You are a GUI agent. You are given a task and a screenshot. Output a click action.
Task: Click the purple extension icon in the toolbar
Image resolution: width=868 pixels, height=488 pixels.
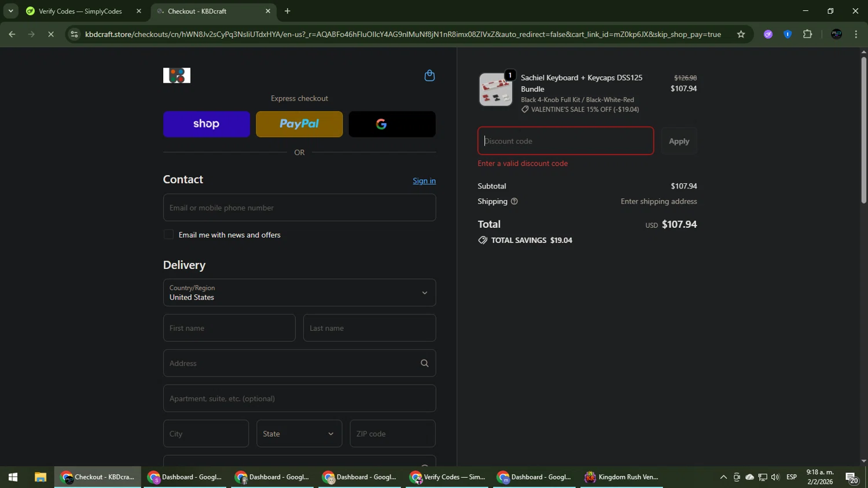(x=768, y=34)
